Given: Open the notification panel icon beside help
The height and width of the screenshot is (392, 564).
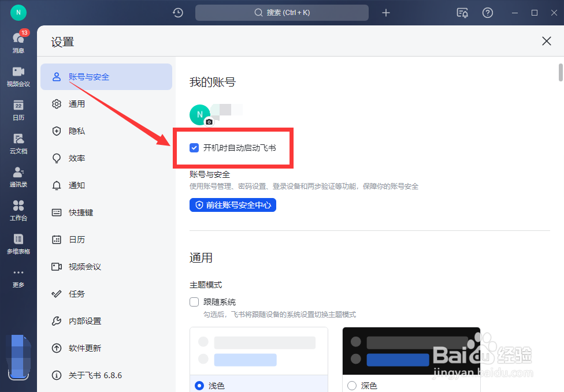Looking at the screenshot, I should [x=462, y=13].
